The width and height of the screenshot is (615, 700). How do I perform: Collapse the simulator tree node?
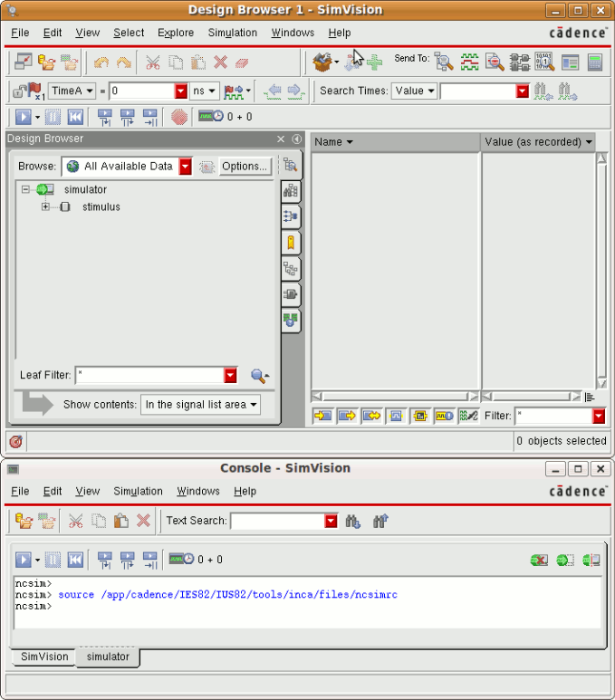[x=25, y=189]
